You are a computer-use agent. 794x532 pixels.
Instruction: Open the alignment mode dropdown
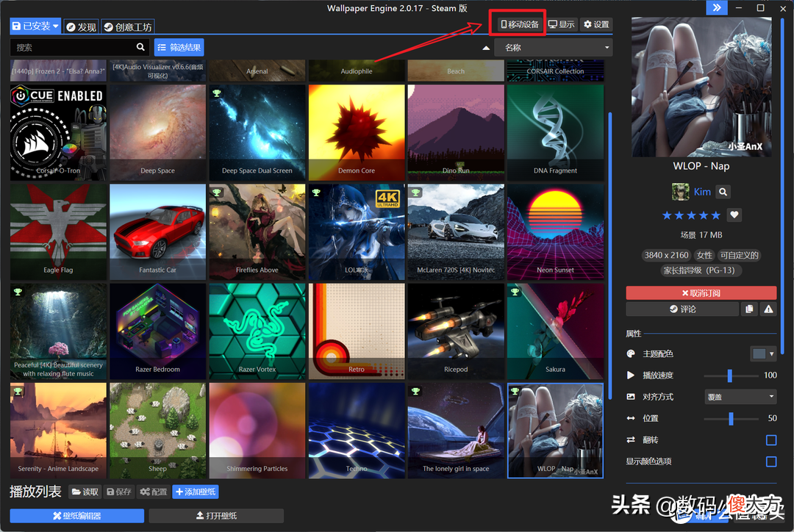[x=740, y=397]
